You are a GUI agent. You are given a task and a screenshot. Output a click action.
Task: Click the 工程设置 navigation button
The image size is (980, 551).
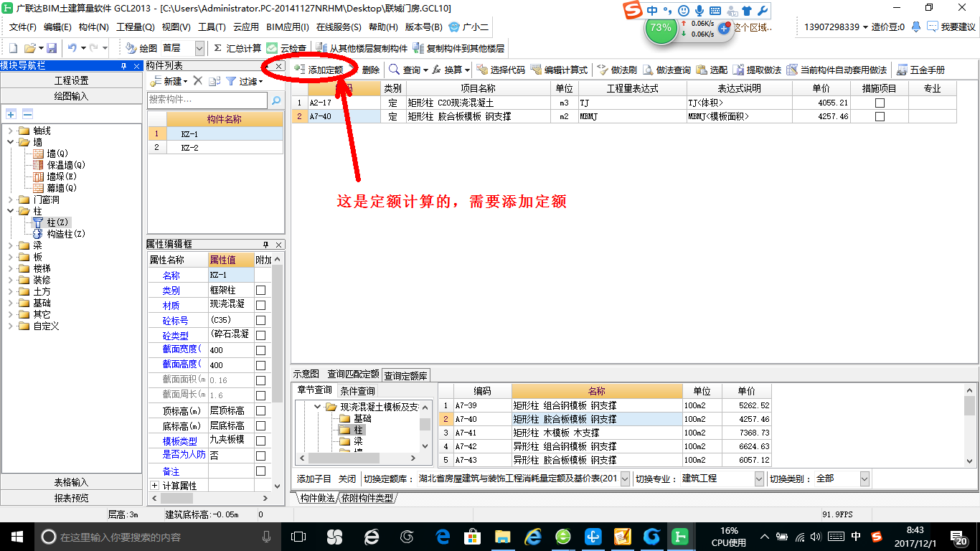pyautogui.click(x=72, y=80)
